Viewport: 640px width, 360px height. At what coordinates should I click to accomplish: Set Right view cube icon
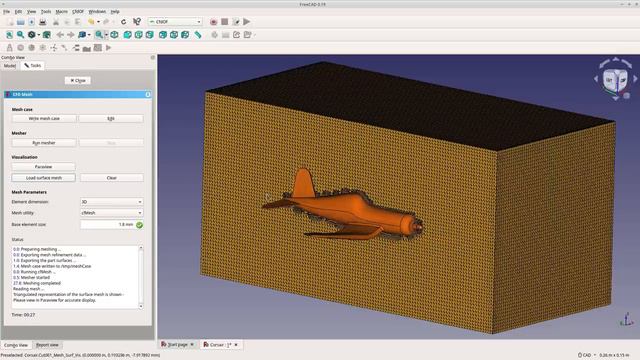149,35
